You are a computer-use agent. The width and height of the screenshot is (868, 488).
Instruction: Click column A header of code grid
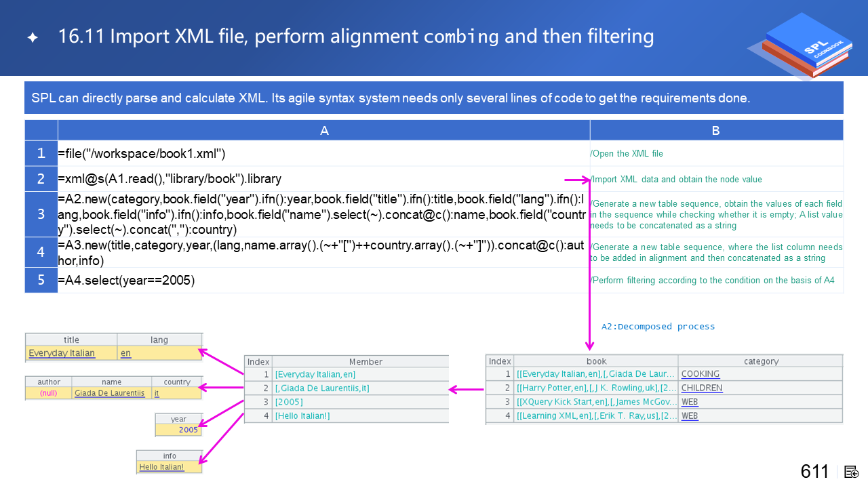pyautogui.click(x=324, y=131)
